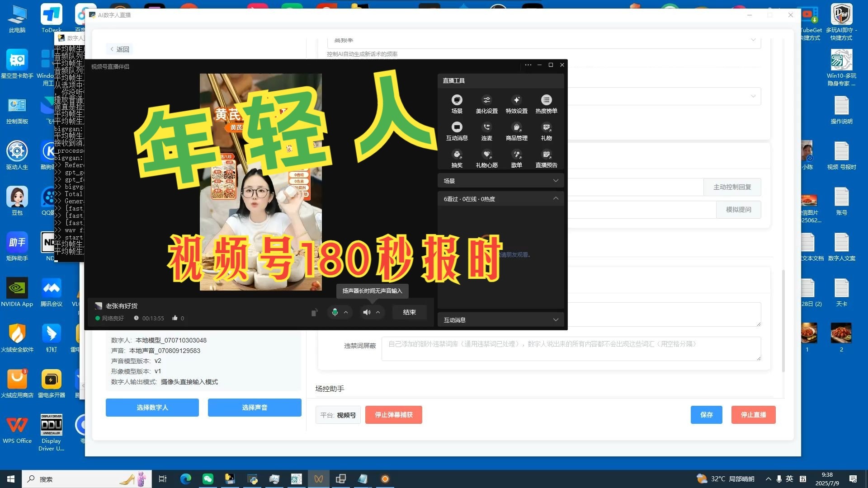Mute the speaker output
868x488 pixels.
pyautogui.click(x=367, y=312)
